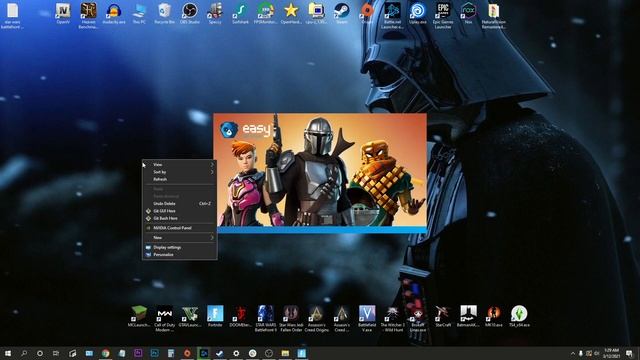
Task: Choose Refresh from the context menu
Action: pos(180,179)
